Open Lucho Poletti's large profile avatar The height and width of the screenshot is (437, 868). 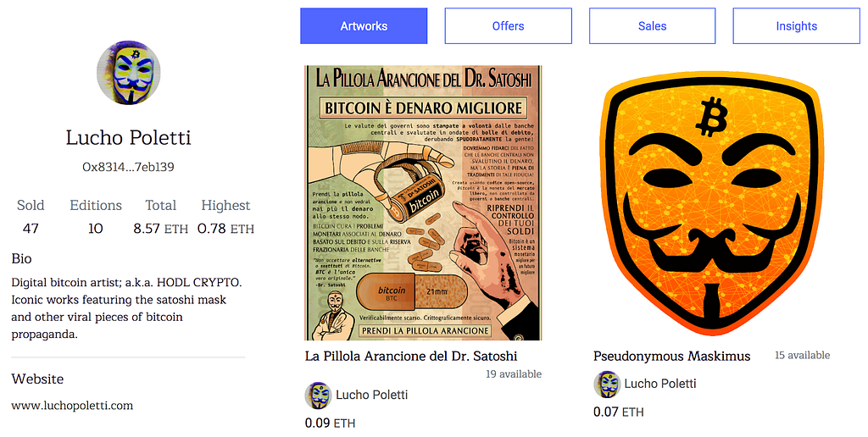(129, 73)
